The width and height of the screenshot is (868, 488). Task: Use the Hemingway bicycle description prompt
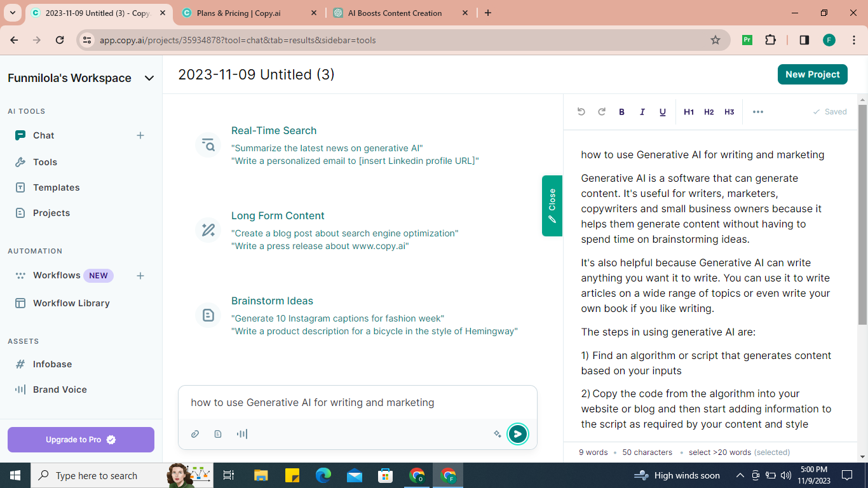pyautogui.click(x=374, y=331)
